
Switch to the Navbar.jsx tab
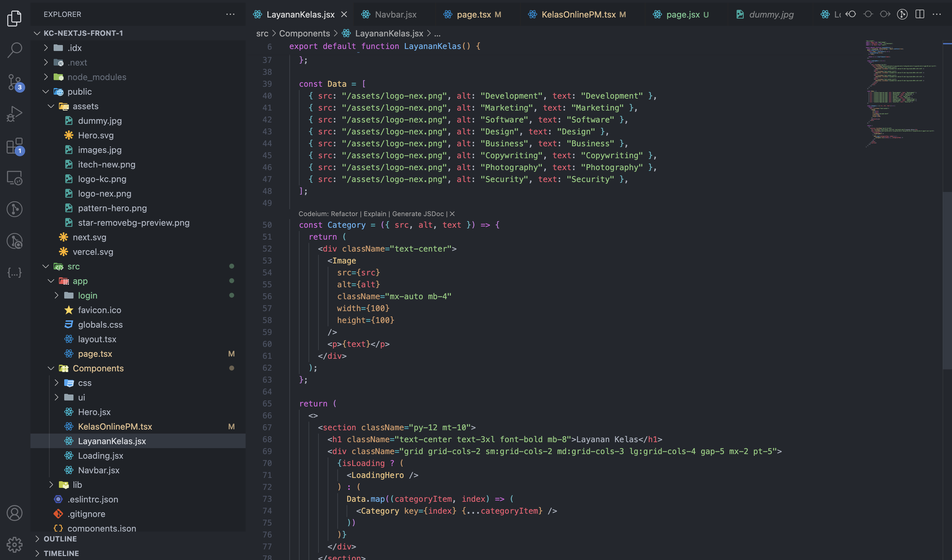coord(394,14)
